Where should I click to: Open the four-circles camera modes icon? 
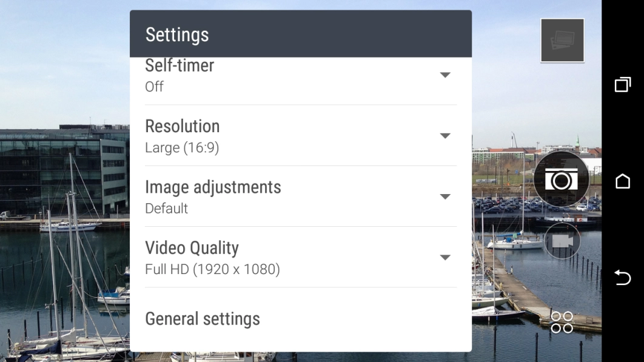(562, 322)
